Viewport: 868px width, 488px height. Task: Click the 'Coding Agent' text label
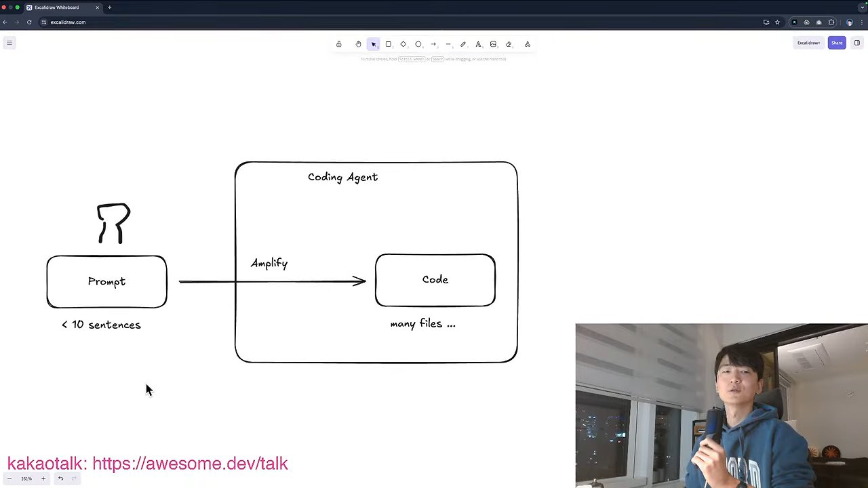click(x=342, y=177)
